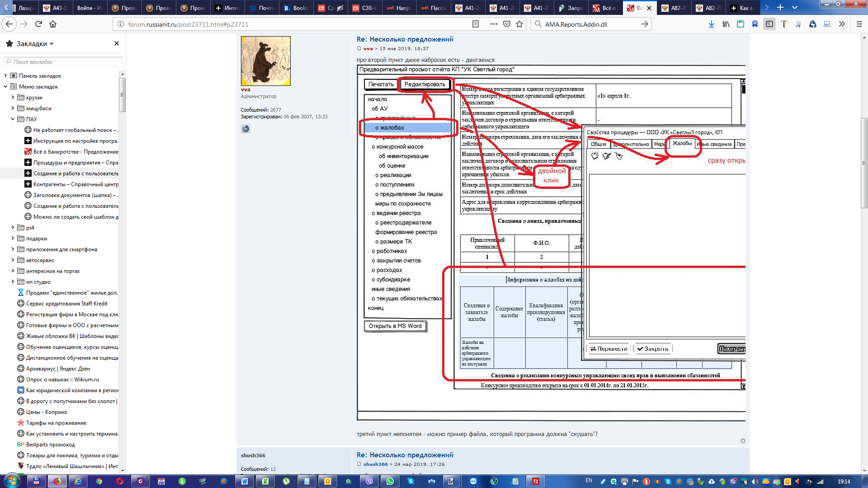868x488 pixels.
Task: Close the bookmarks sidebar
Action: [x=117, y=43]
